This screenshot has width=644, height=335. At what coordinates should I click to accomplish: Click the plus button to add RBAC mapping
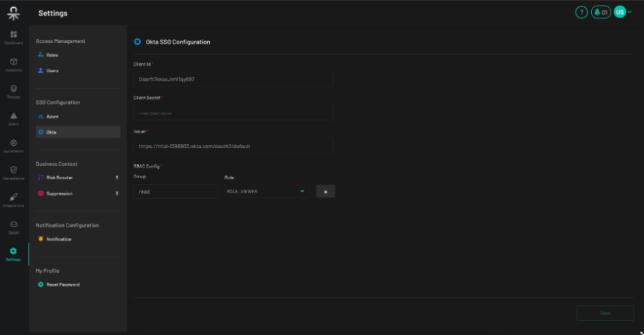(325, 192)
